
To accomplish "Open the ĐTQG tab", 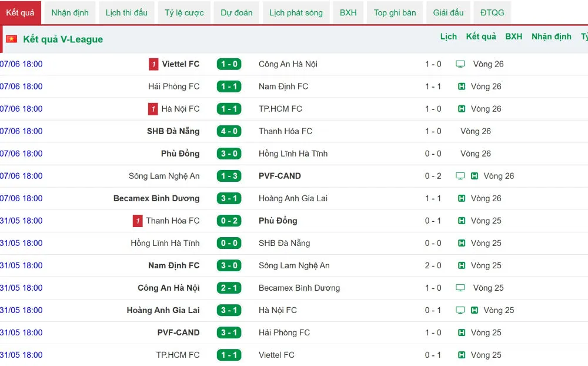I will pos(492,13).
